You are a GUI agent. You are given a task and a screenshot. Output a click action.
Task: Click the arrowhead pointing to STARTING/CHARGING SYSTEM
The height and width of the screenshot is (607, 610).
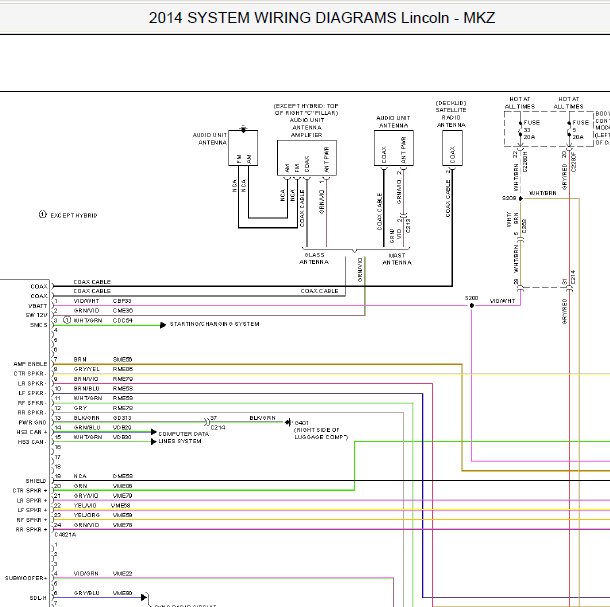(x=163, y=325)
